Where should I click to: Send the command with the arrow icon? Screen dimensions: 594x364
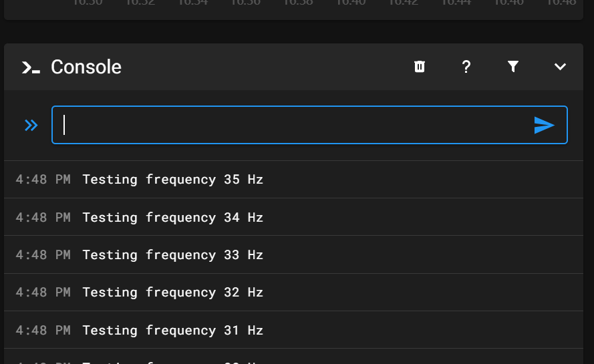click(544, 125)
